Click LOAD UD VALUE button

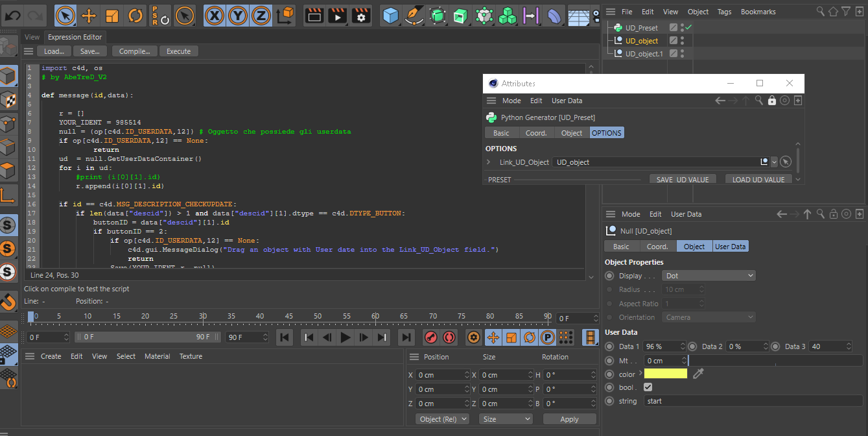pos(758,180)
